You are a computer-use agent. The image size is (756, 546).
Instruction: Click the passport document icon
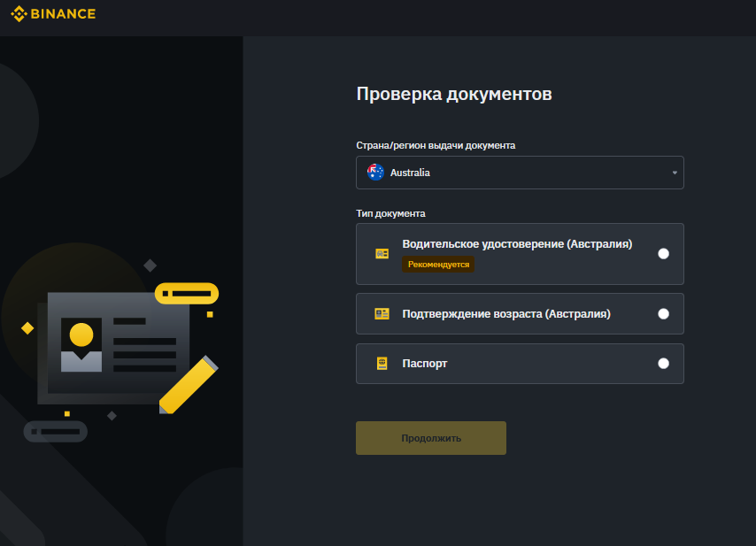382,364
